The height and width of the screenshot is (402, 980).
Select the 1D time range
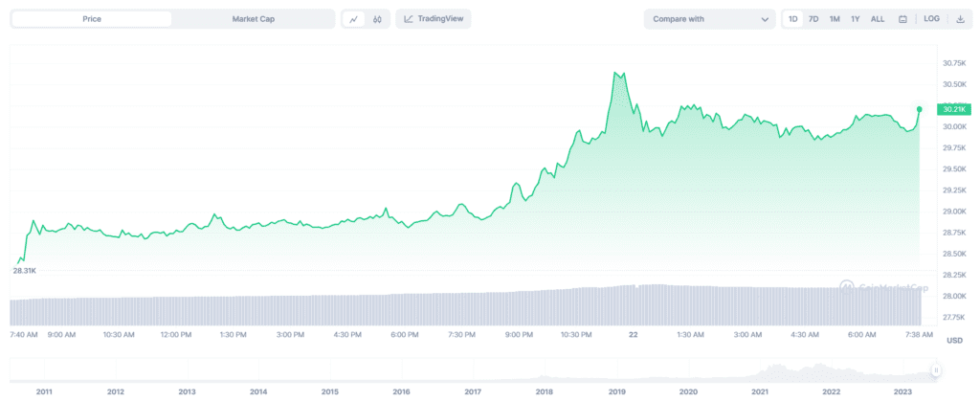(793, 19)
